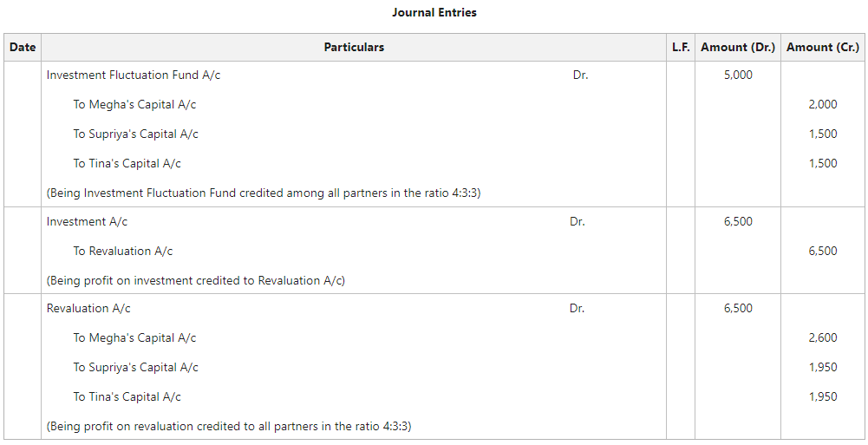Click the Journal Entries title
Image resolution: width=868 pixels, height=445 pixels.
click(434, 13)
